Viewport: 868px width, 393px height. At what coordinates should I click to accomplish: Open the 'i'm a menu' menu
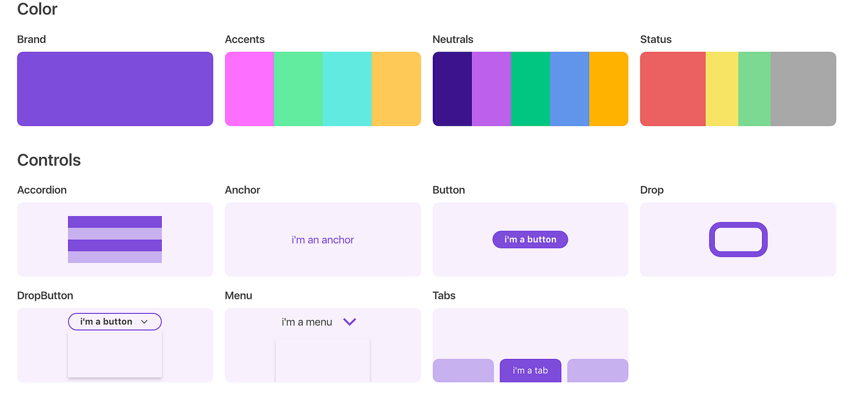(307, 322)
